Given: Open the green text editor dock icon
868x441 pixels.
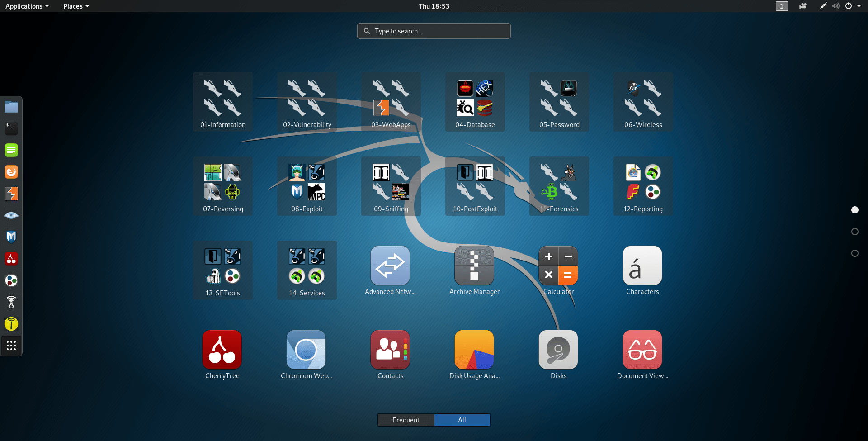Looking at the screenshot, I should pos(11,150).
